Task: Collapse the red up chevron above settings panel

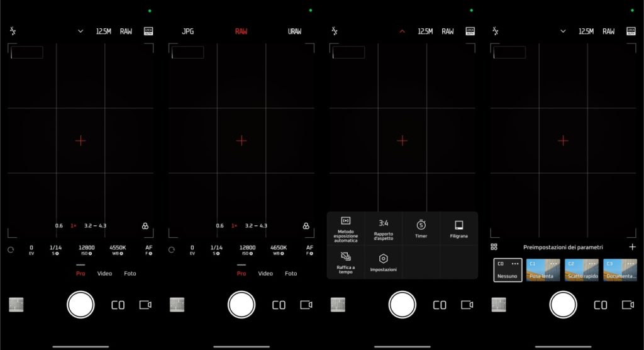Action: click(x=402, y=31)
